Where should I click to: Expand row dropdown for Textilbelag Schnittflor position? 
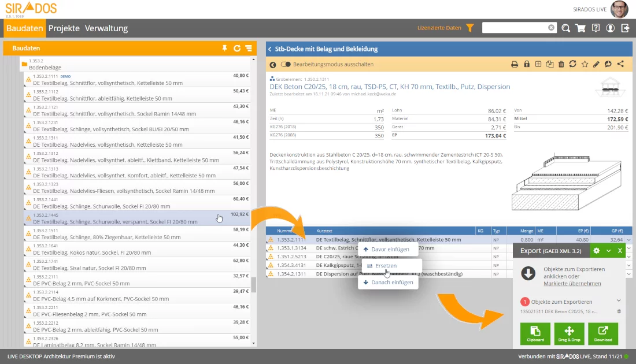click(629, 239)
